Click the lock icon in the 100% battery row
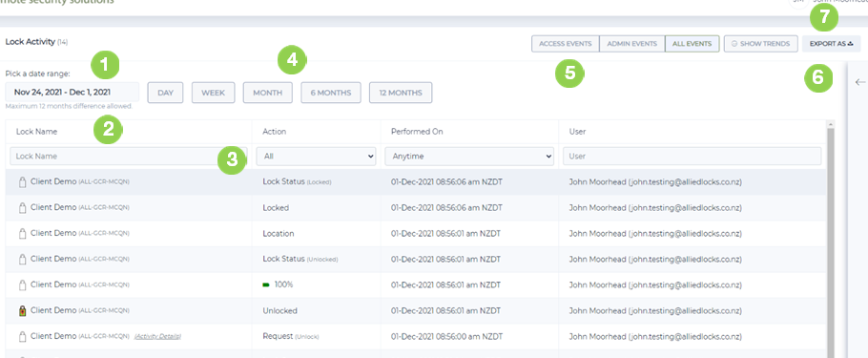The width and height of the screenshot is (868, 358). [23, 284]
